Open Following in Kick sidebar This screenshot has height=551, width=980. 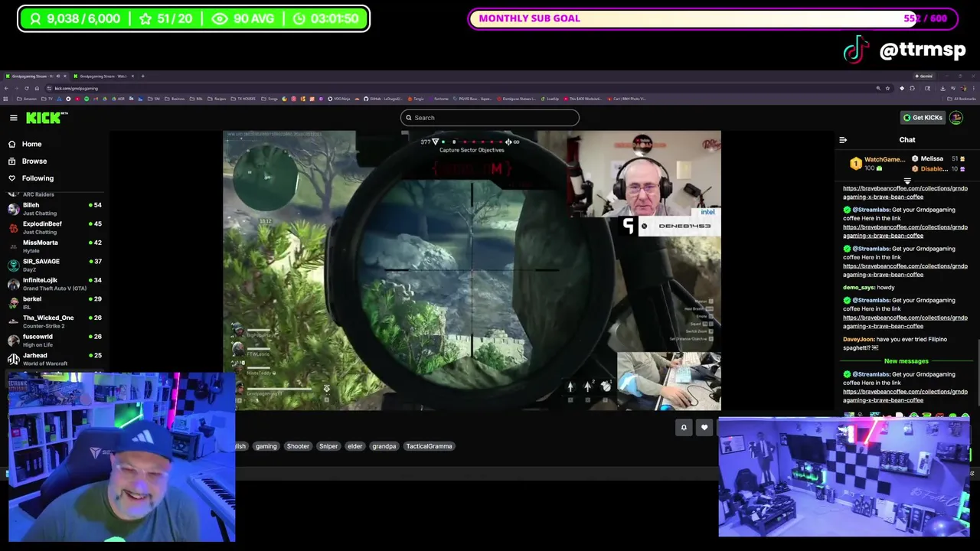click(x=38, y=178)
